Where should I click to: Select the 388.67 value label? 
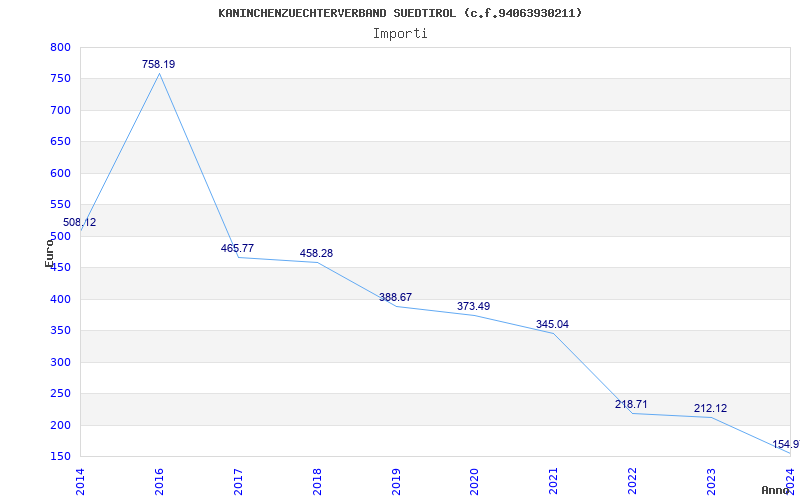point(395,297)
